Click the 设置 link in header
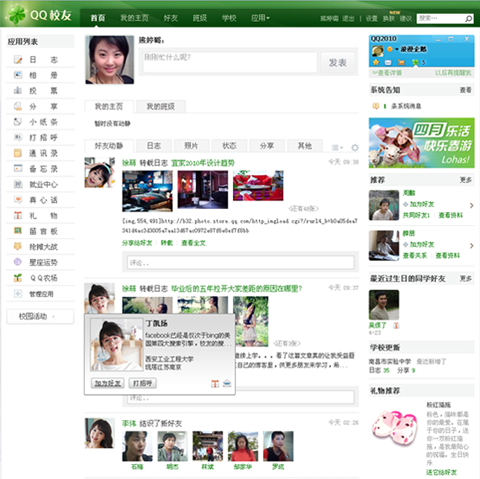The width and height of the screenshot is (480, 479). [x=372, y=19]
